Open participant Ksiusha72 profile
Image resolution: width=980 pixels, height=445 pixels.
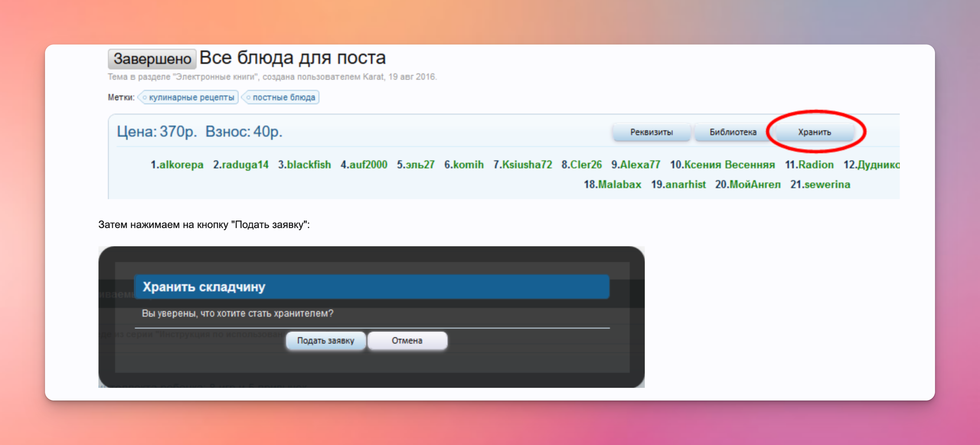pyautogui.click(x=527, y=165)
